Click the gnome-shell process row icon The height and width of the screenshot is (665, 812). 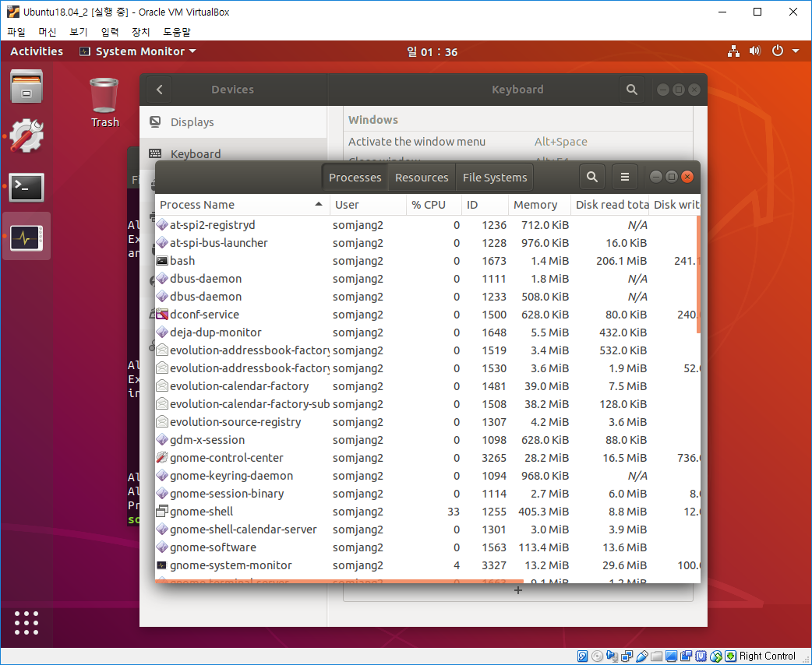162,512
